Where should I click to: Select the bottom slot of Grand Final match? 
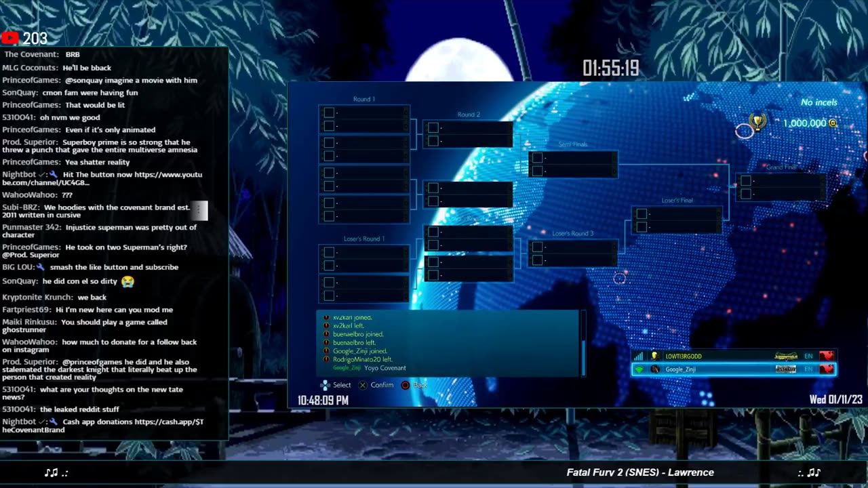781,194
